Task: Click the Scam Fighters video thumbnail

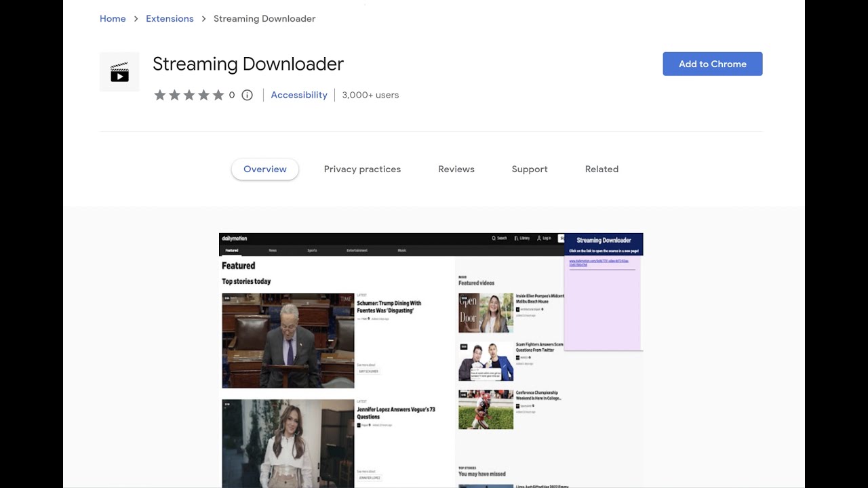Action: (486, 361)
